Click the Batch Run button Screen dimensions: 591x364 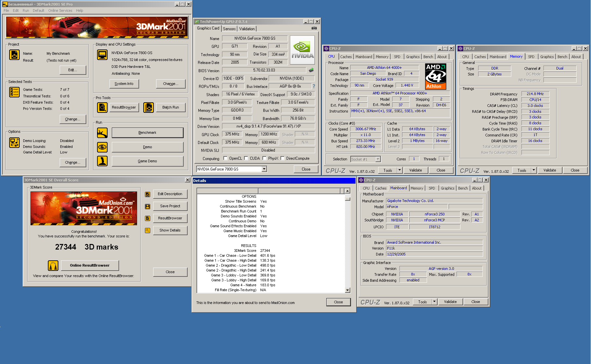[171, 107]
